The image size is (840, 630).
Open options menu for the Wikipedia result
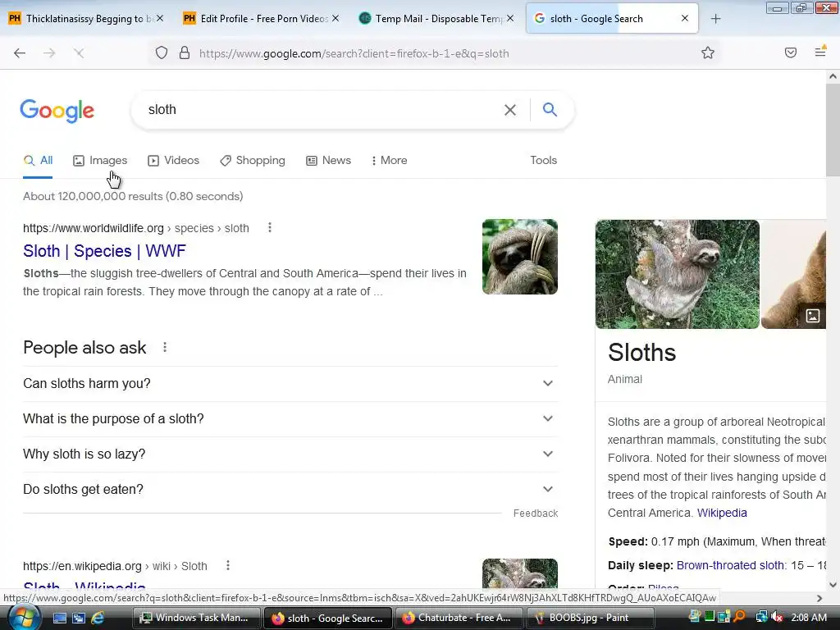click(228, 565)
